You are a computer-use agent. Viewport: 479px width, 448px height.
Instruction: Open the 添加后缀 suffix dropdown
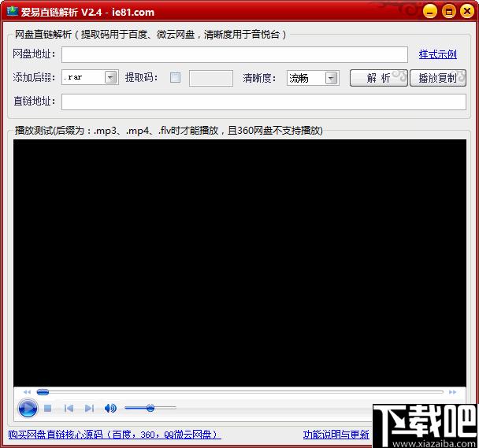pos(110,78)
